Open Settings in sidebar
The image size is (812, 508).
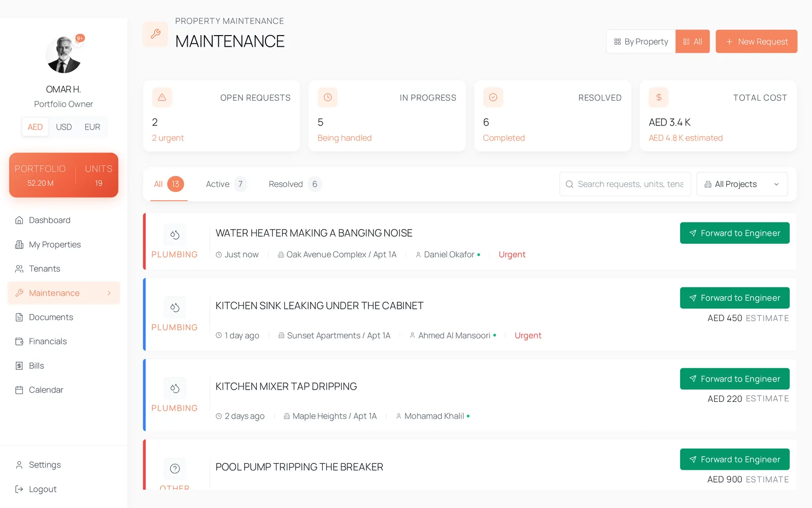coord(64,465)
